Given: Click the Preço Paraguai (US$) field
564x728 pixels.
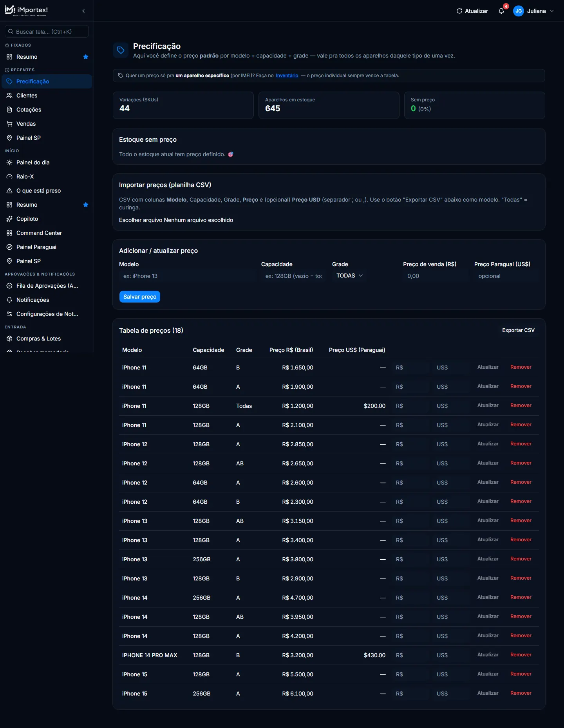Looking at the screenshot, I should click(x=506, y=276).
